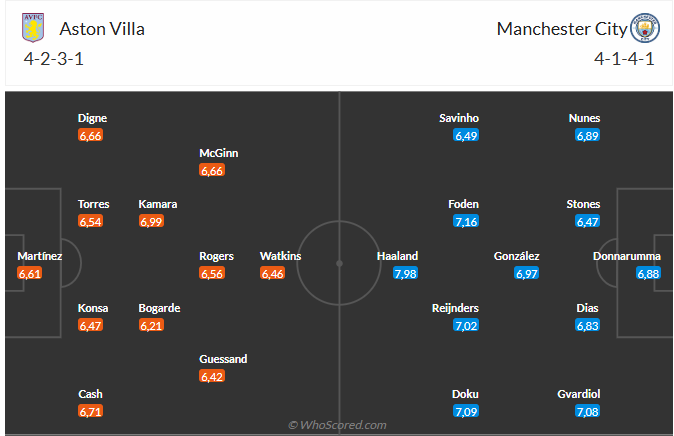Open the player name Digne
The height and width of the screenshot is (436, 674).
(x=92, y=118)
